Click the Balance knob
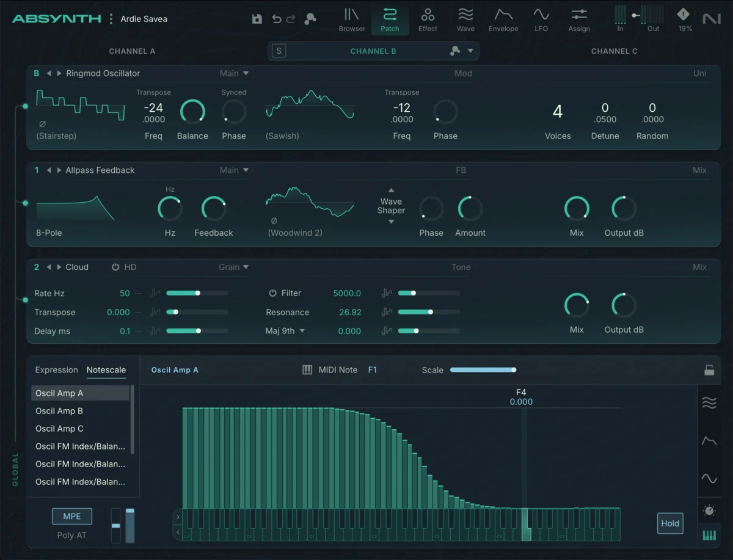733x560 pixels. point(192,112)
